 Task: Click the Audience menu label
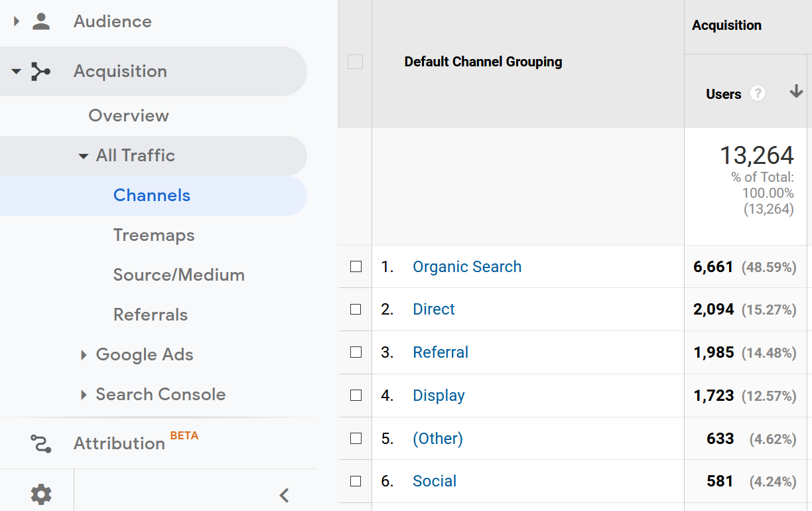coord(113,21)
